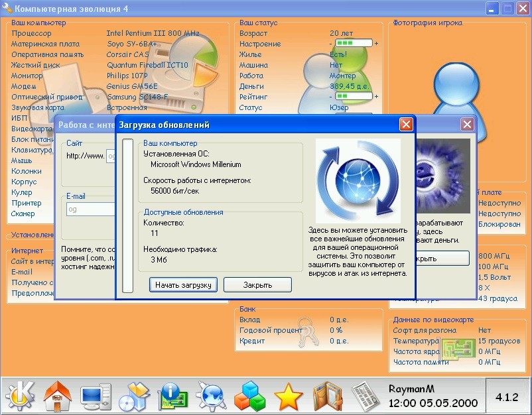The image size is (532, 415).
Task: Click the Звуковая карта label
Action: tap(38, 107)
